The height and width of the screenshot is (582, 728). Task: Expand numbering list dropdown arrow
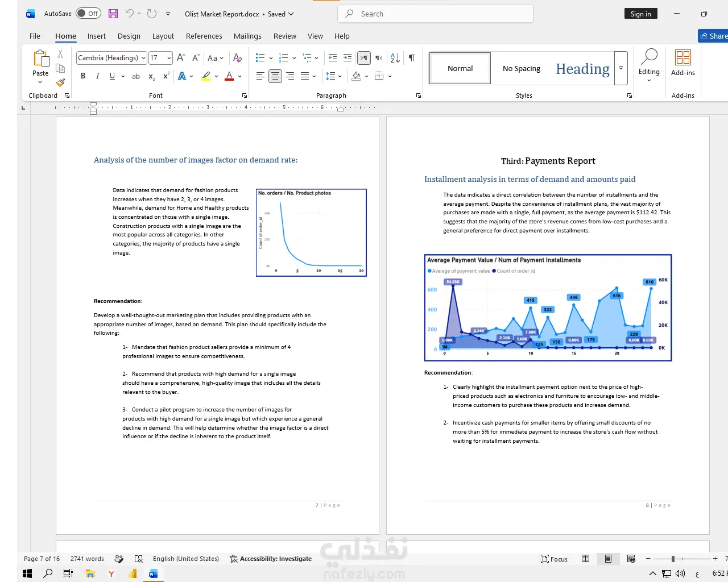(x=294, y=58)
